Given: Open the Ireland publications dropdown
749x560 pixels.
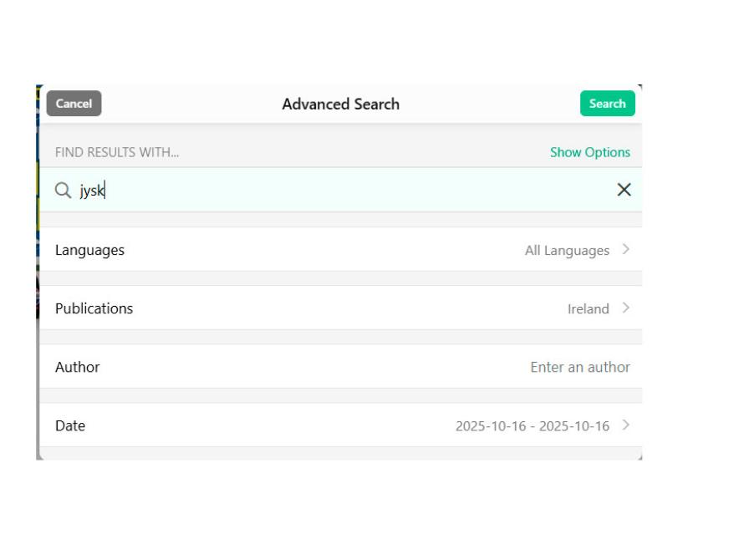Looking at the screenshot, I should 590,308.
